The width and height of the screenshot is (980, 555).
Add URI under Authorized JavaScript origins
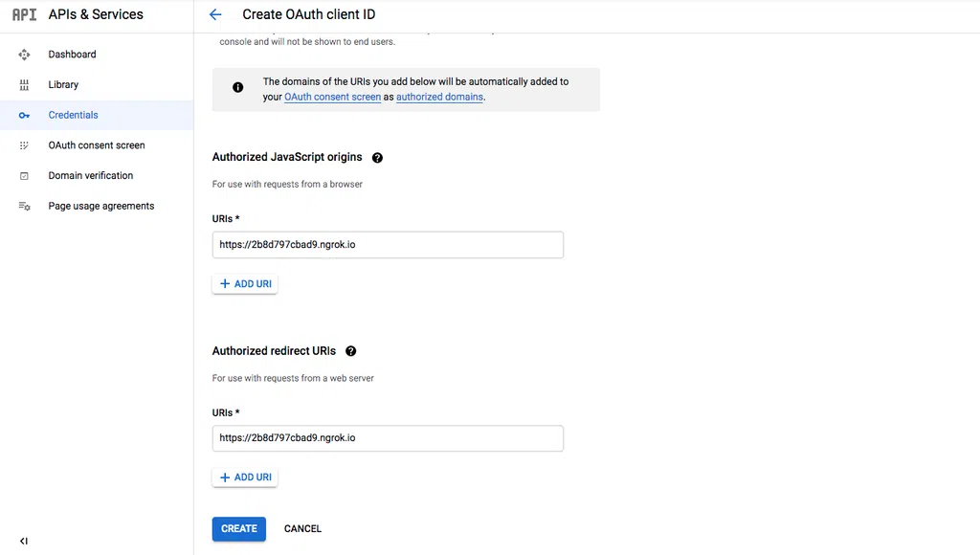245,284
